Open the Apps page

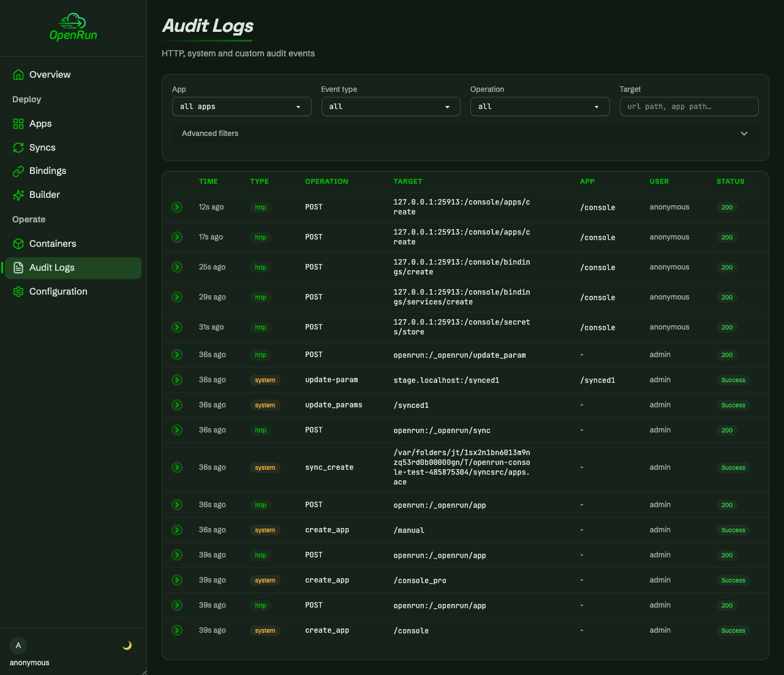[x=73, y=124]
